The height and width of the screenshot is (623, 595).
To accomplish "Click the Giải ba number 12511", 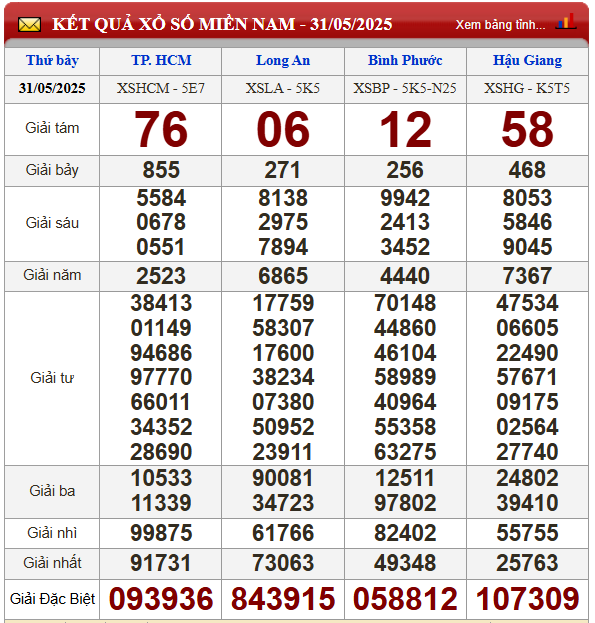I will [x=405, y=478].
